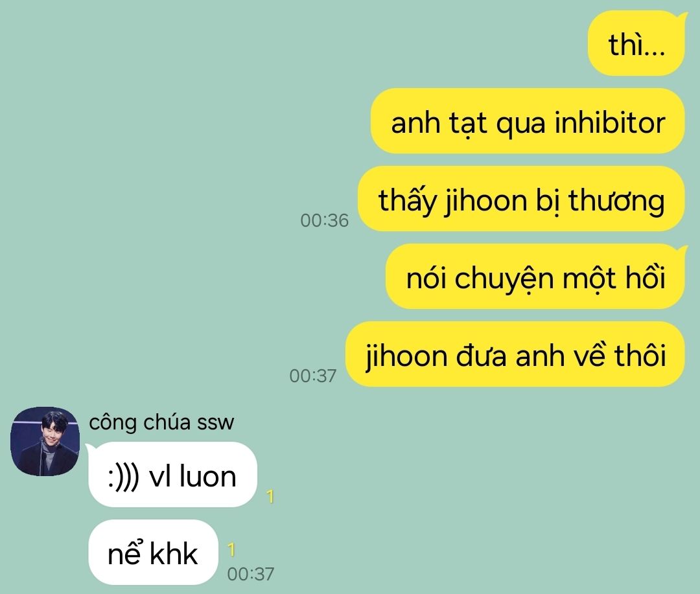Click the 00:37 timestamp beside jihoon message
This screenshot has width=700, height=594.
click(x=313, y=376)
